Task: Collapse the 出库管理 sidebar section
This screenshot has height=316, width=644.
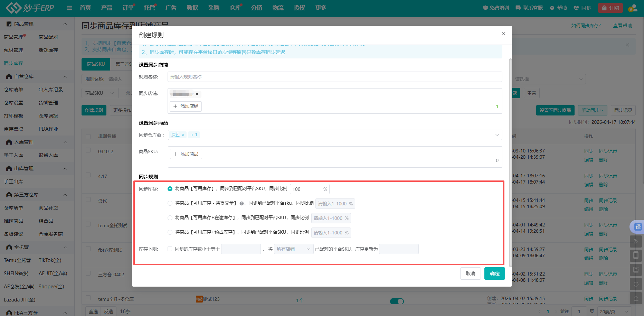Action: tap(65, 168)
